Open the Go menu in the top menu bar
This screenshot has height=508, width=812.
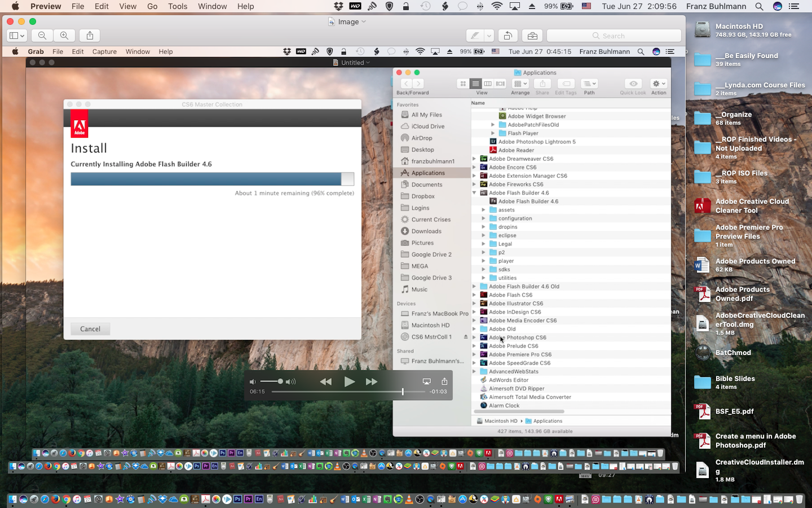152,6
